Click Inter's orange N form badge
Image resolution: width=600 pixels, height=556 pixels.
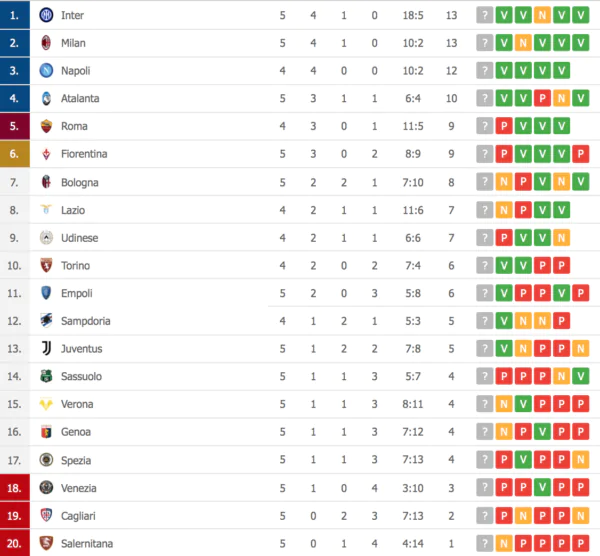click(543, 15)
